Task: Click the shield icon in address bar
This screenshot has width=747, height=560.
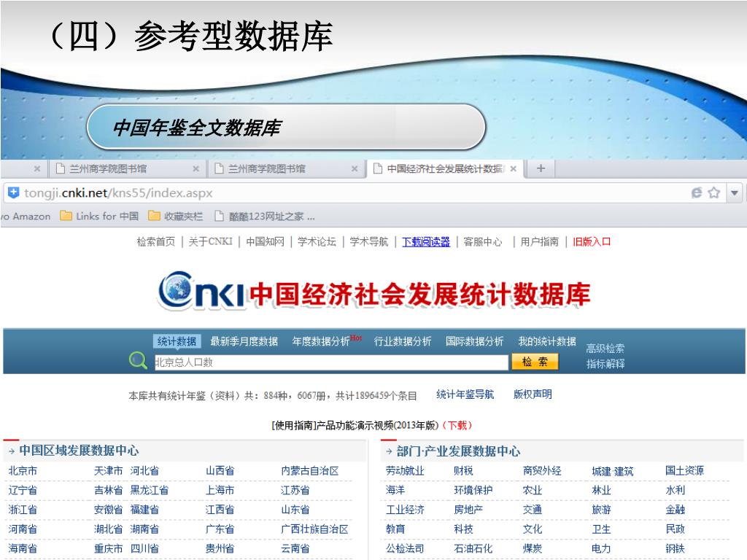Action: point(13,192)
